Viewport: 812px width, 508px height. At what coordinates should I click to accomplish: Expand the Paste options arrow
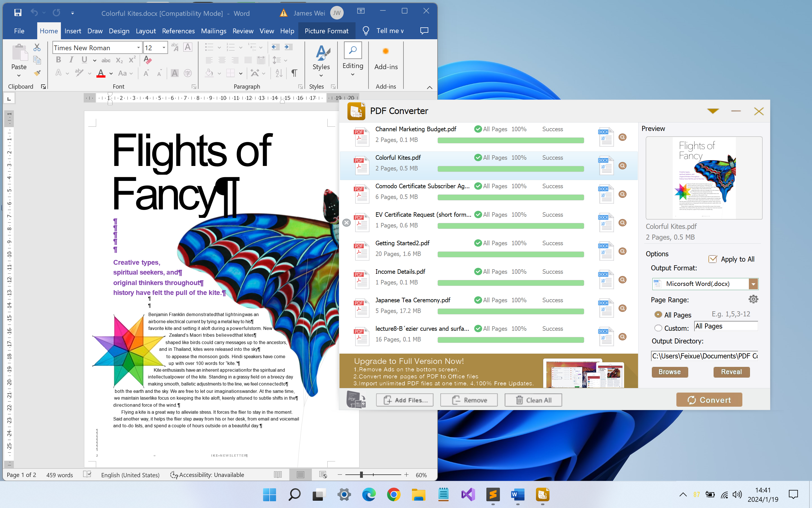[x=19, y=76]
